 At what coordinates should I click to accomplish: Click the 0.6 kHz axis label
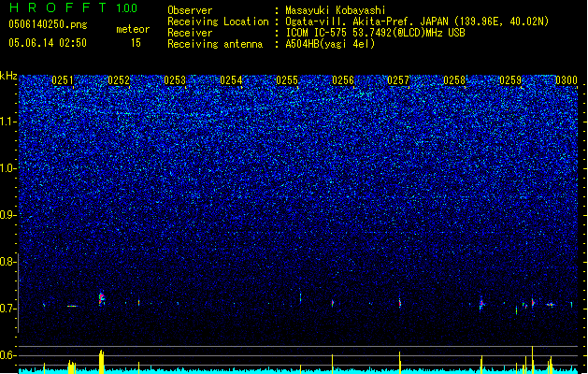(7, 355)
